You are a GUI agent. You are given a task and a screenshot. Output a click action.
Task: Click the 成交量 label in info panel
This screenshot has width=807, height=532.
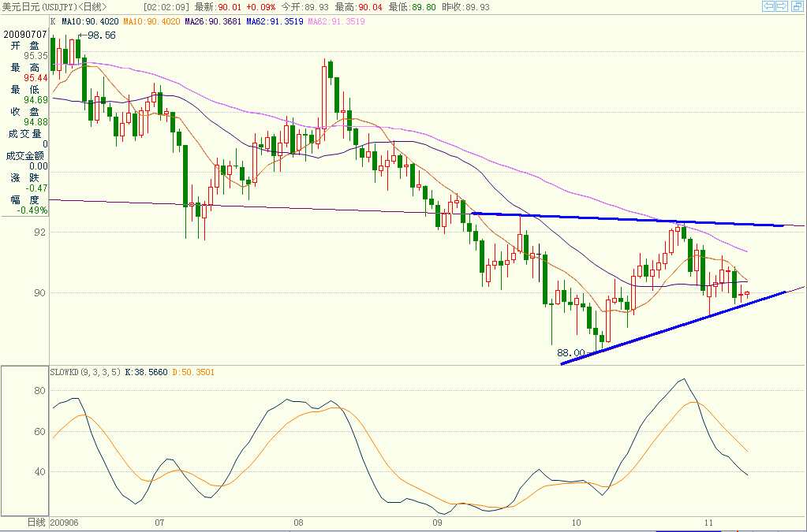24,134
